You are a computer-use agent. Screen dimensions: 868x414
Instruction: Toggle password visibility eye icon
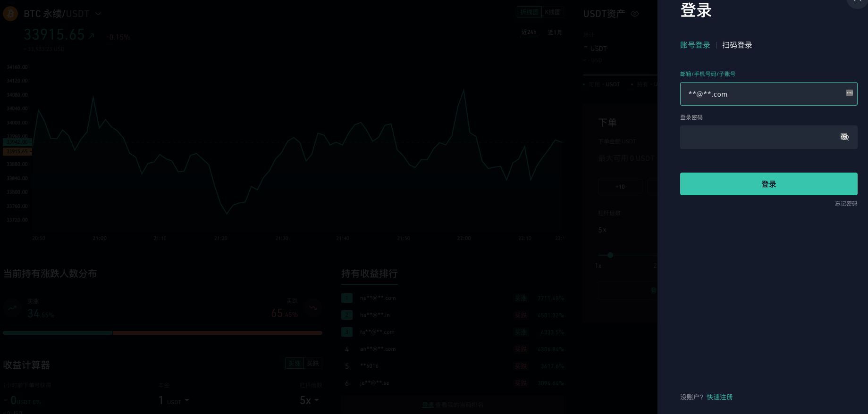(x=844, y=137)
